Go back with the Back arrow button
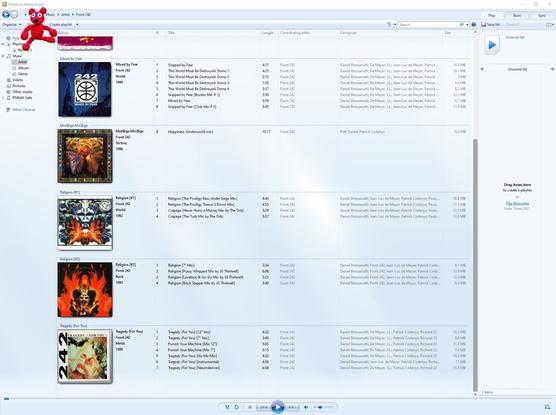The width and height of the screenshot is (556, 415). 6,15
